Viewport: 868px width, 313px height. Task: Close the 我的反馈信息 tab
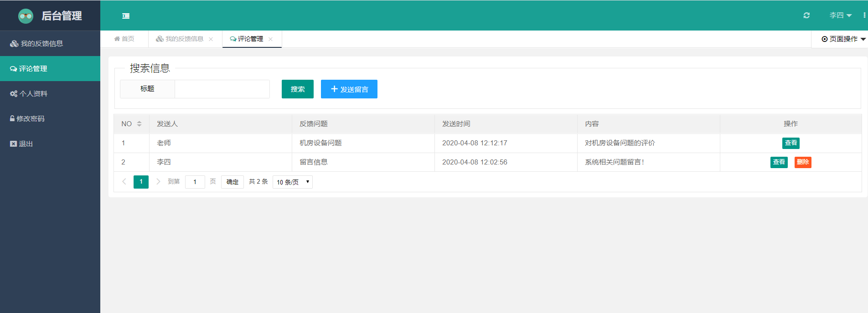[211, 39]
